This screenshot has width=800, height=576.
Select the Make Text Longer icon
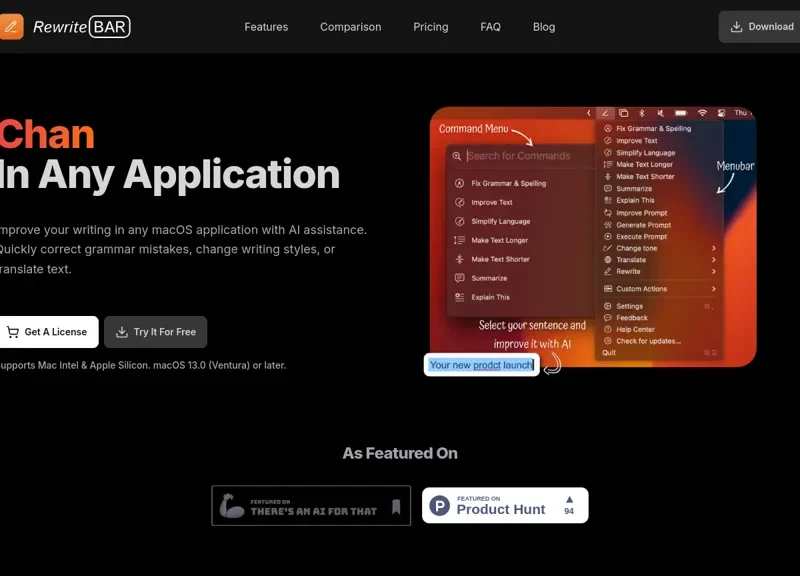coord(457,240)
